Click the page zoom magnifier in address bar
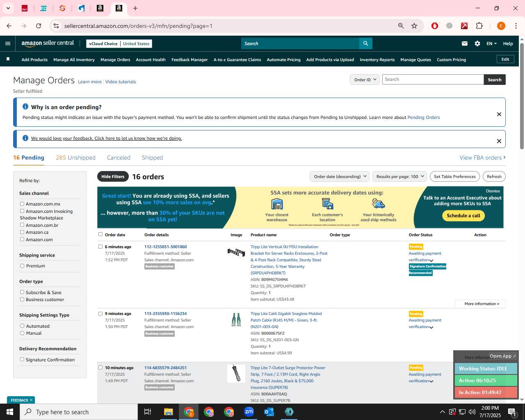The height and width of the screenshot is (420, 525). pos(401,26)
